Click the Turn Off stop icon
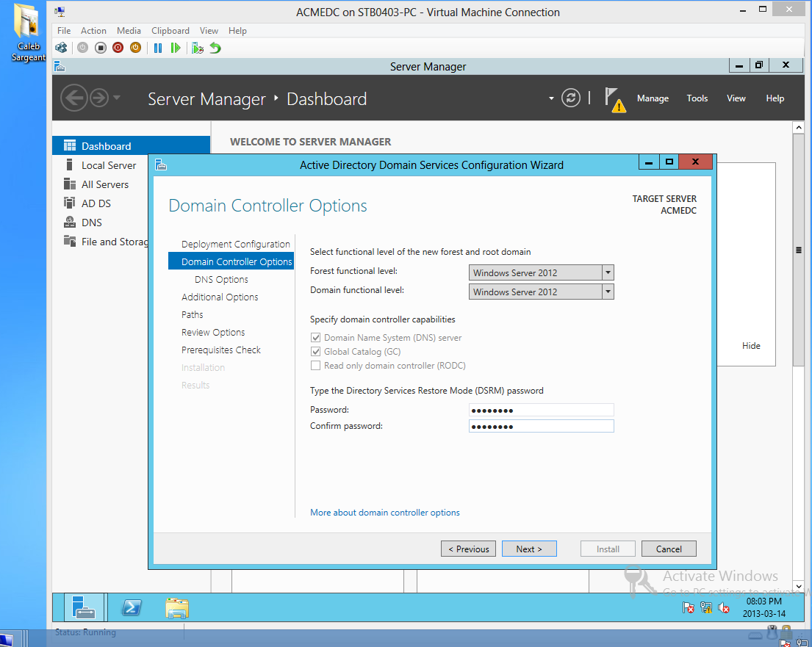 coord(101,48)
